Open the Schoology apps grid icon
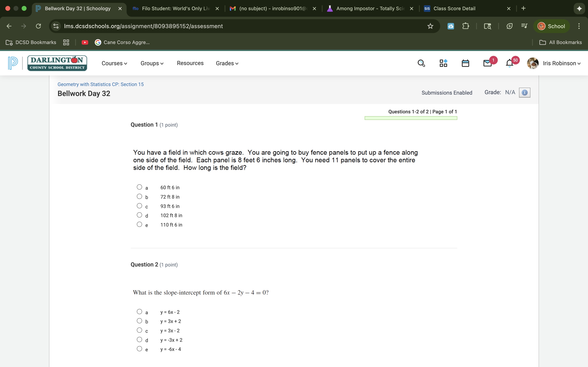The width and height of the screenshot is (588, 367). (443, 63)
